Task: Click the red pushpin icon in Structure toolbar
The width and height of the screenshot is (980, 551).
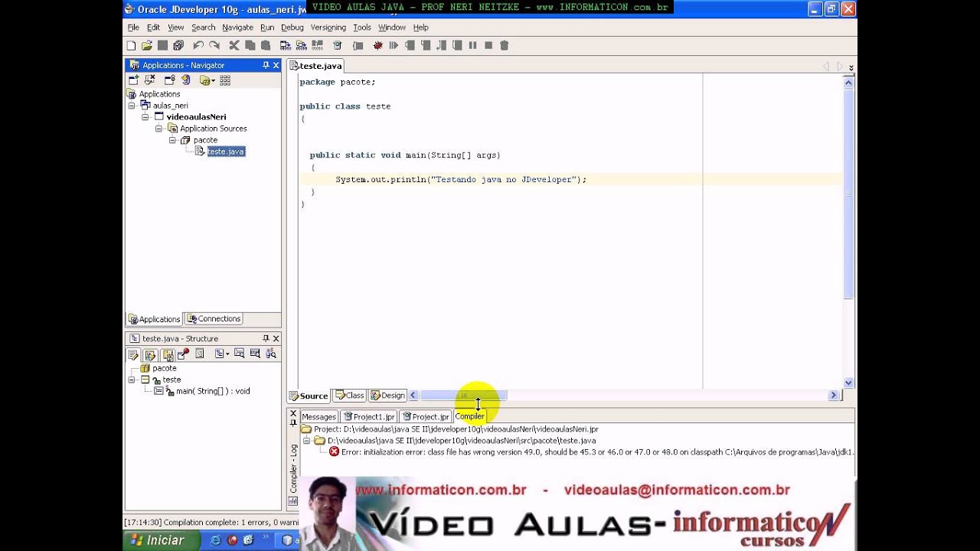Action: click(x=183, y=354)
